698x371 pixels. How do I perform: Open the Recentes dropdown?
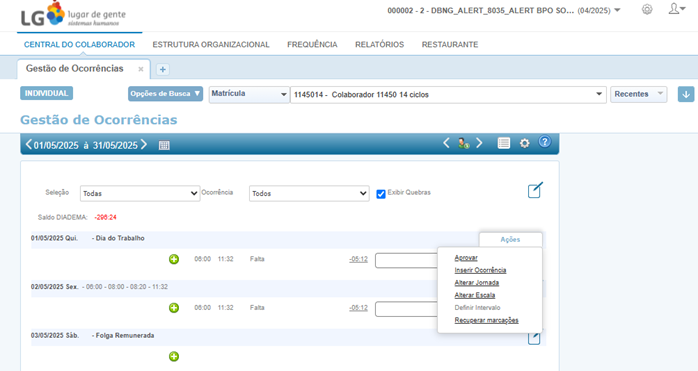(x=638, y=94)
